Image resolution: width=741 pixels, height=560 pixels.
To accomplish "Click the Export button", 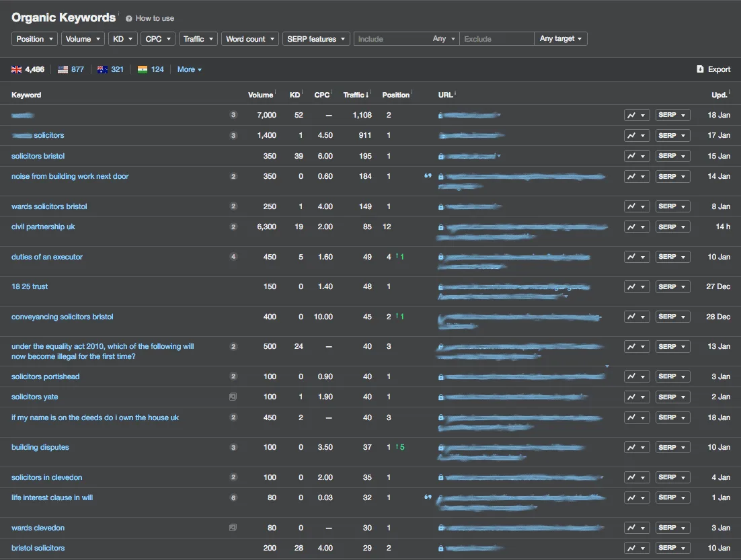I will pos(713,69).
